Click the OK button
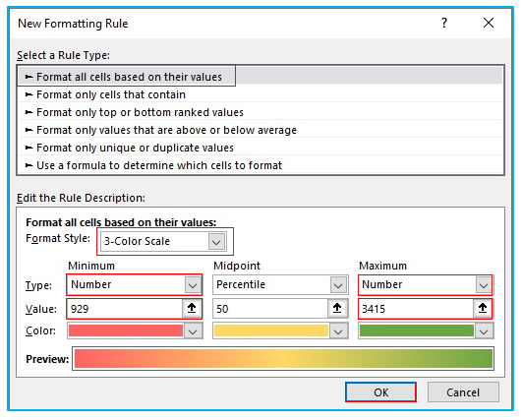The width and height of the screenshot is (522, 420). (x=380, y=392)
